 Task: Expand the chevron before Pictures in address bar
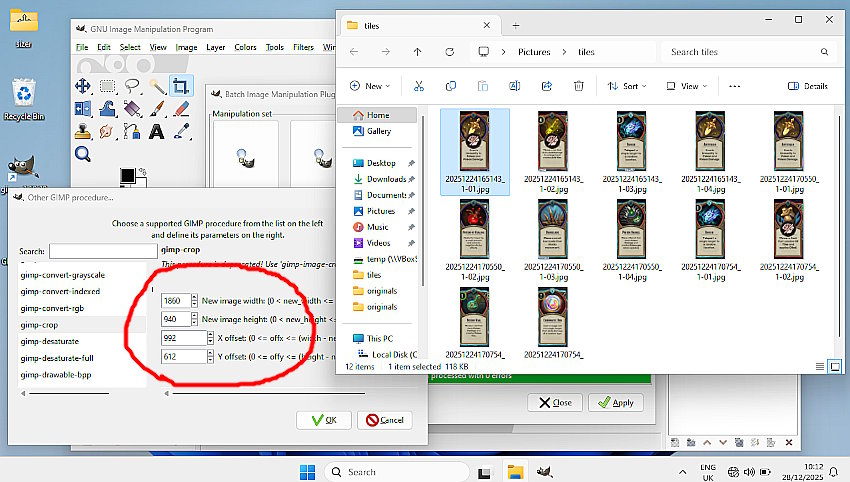click(504, 52)
